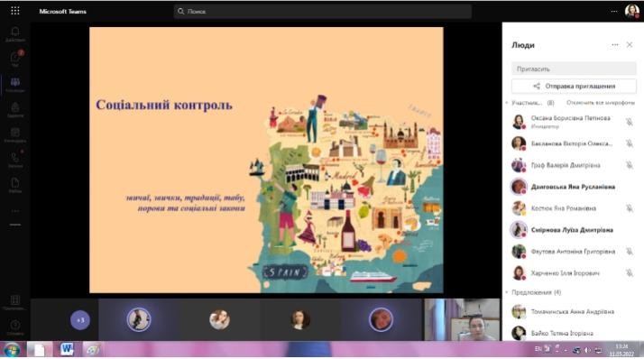This screenshot has height=359, width=644.
Task: Open the Assignments tab in the left sidebar
Action: point(14,110)
